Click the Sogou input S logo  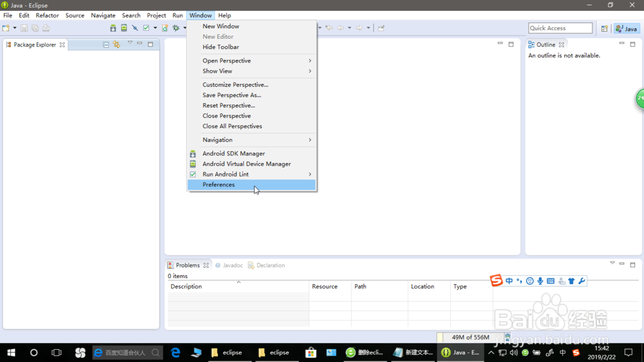click(496, 281)
